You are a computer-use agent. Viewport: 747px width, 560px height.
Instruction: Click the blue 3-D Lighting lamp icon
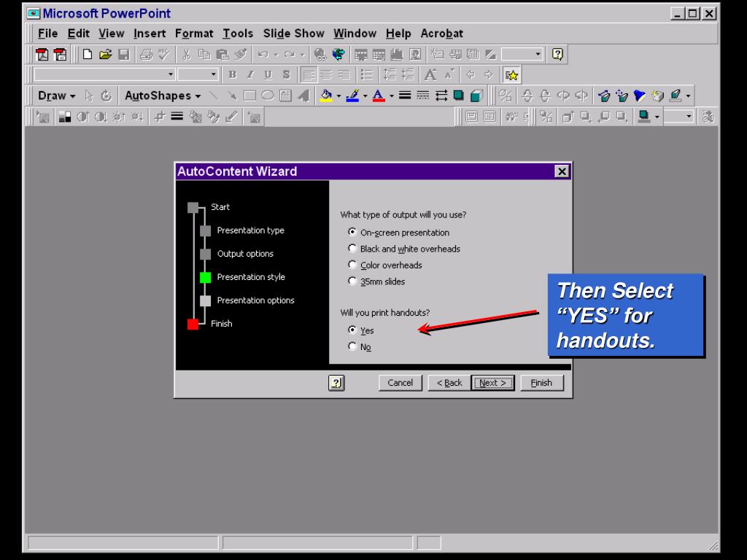[640, 96]
